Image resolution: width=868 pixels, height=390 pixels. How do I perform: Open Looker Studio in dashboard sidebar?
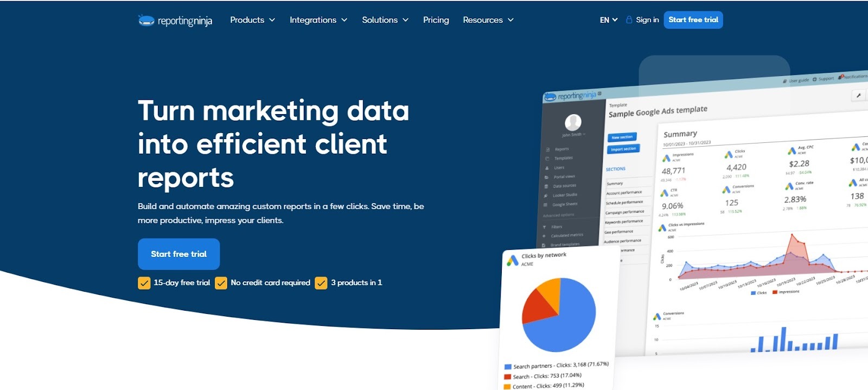pos(565,195)
